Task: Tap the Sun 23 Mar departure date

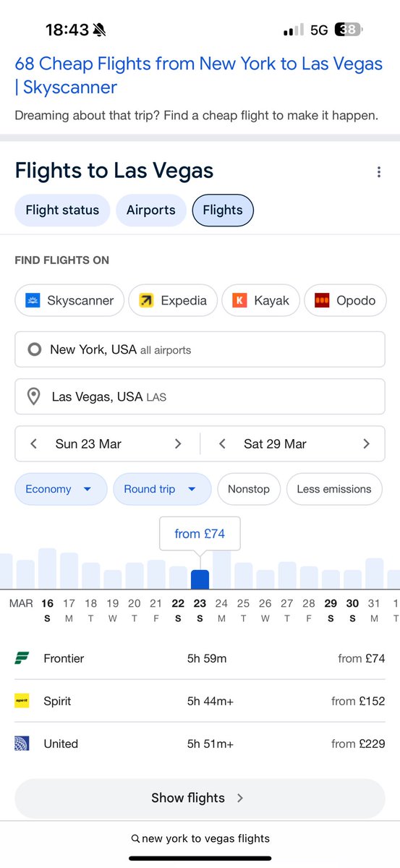Action: tap(88, 444)
